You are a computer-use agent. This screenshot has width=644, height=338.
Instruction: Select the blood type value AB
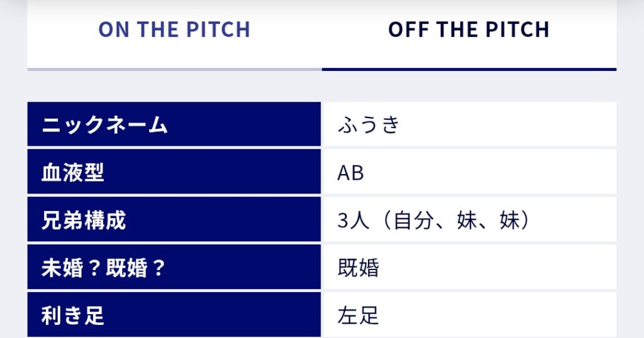tap(350, 173)
